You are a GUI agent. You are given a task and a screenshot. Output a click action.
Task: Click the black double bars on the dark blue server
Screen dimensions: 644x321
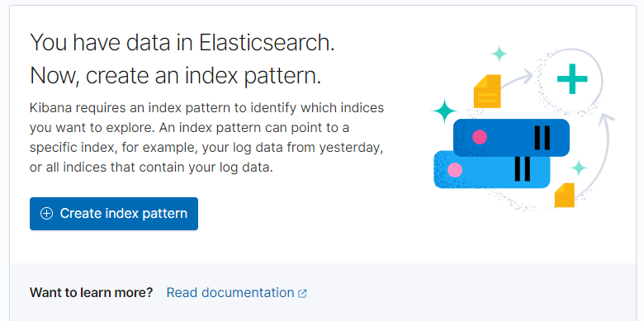click(542, 138)
